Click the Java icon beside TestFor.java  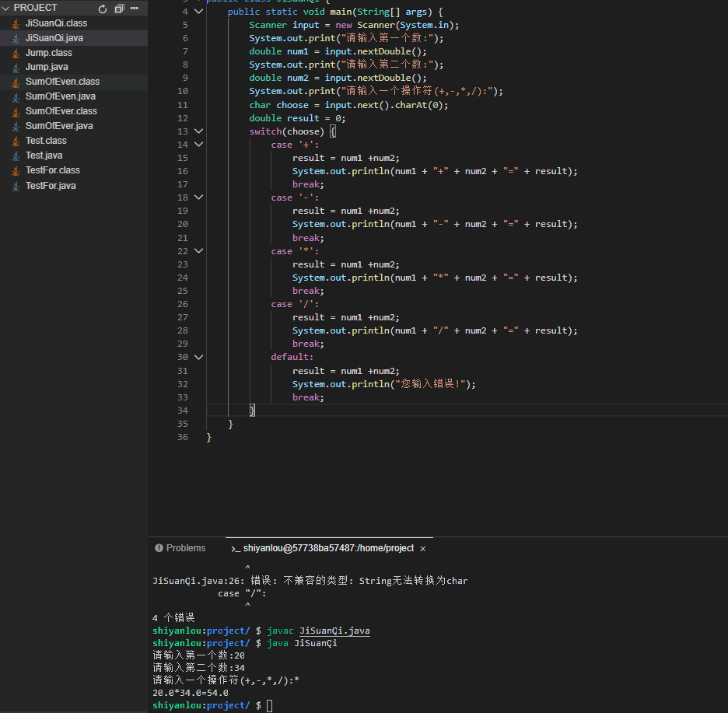click(x=16, y=186)
